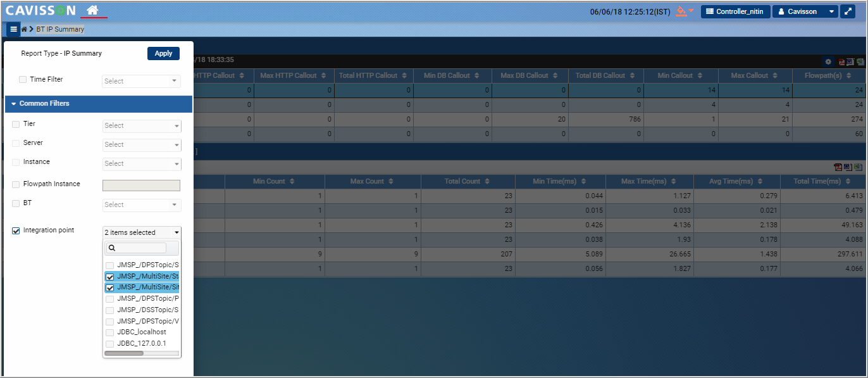Click the Flowpath Instance text field
The height and width of the screenshot is (378, 868).
(x=141, y=185)
